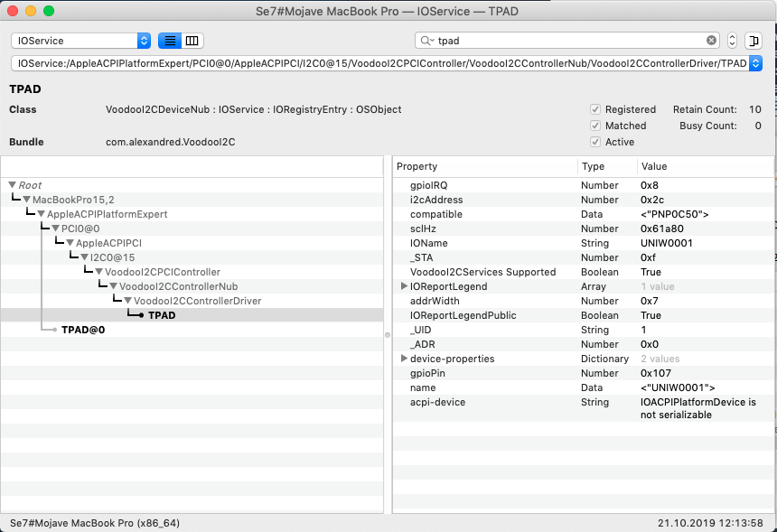Switch to the hierarchy list view
This screenshot has height=532, width=777.
click(x=169, y=41)
